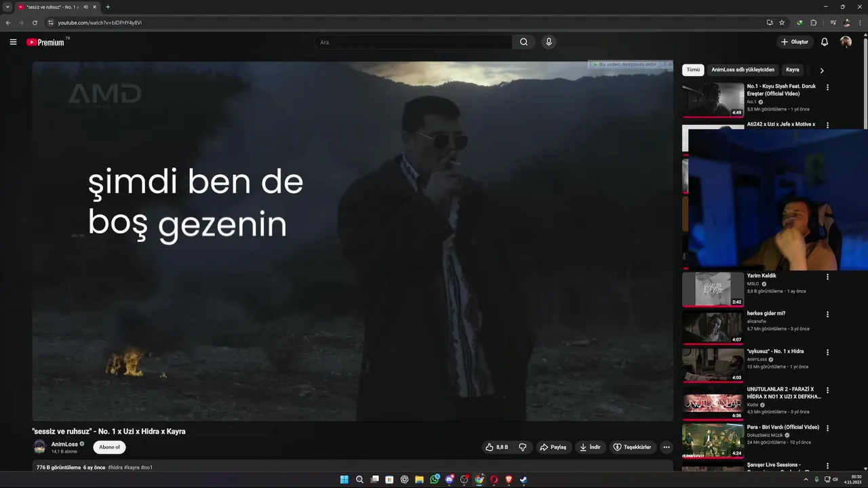
Task: Open Chrome media controls icon
Action: 833,22
